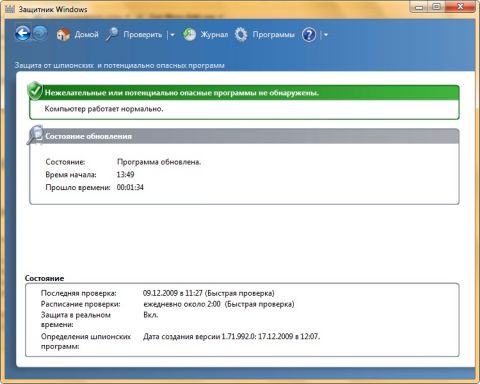480x384 pixels.
Task: Click the real-time protection value 'Вкл.'
Action: 151,315
